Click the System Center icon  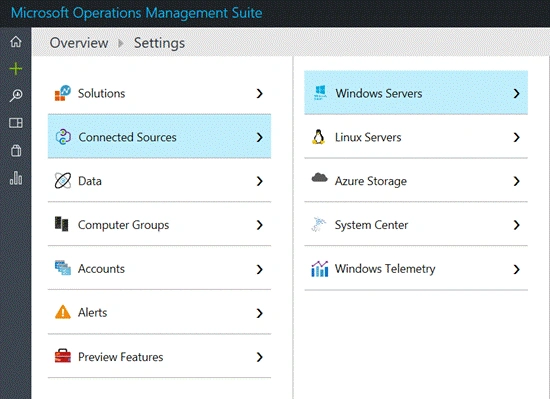tap(318, 224)
